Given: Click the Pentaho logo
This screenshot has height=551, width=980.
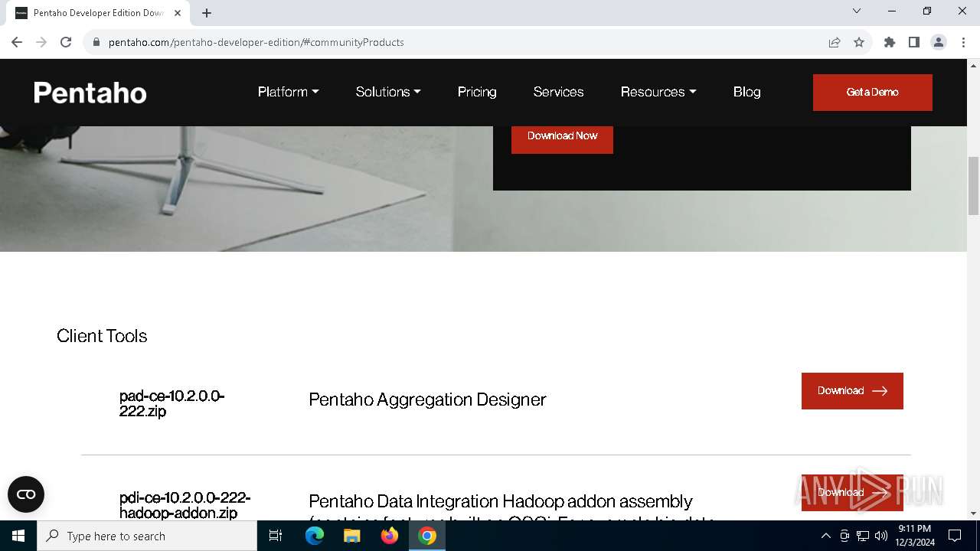Looking at the screenshot, I should click(x=90, y=93).
